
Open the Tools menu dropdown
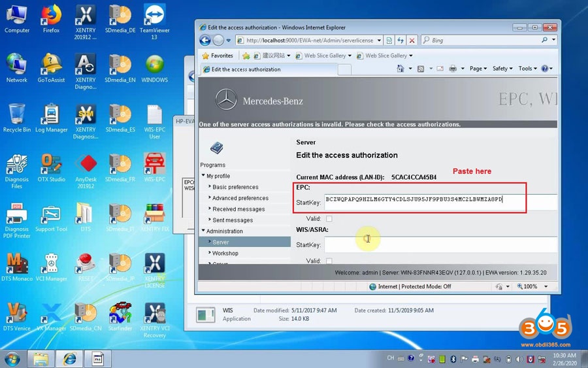click(x=528, y=68)
